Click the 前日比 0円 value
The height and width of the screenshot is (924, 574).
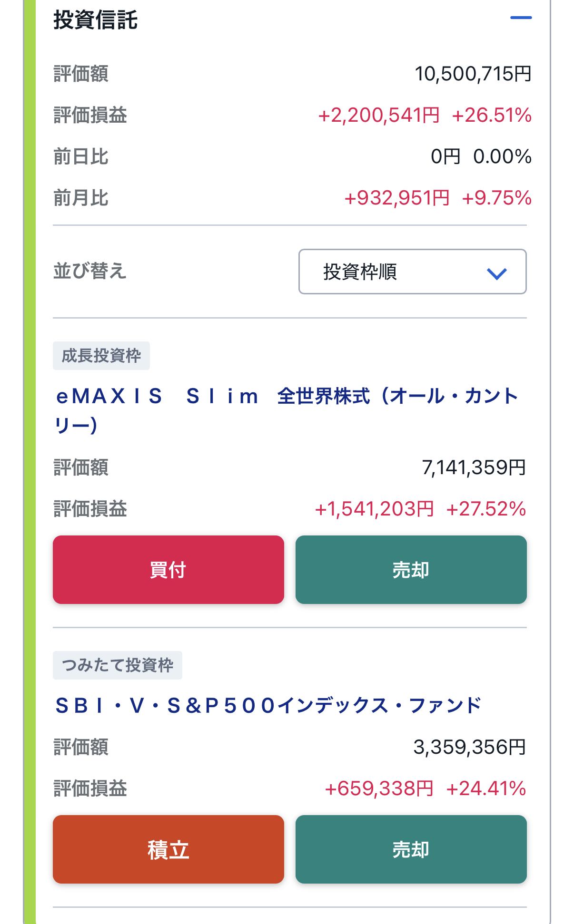point(445,157)
